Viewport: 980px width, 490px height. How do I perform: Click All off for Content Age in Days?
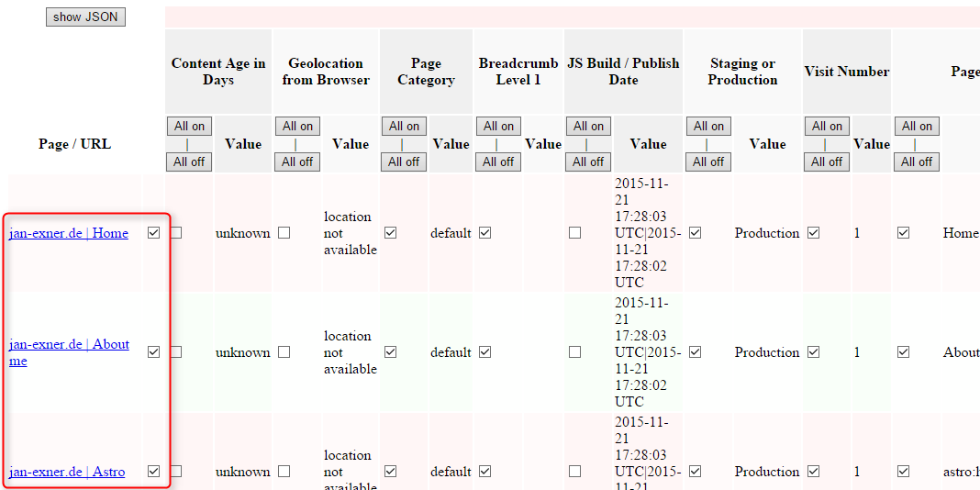[x=189, y=161]
